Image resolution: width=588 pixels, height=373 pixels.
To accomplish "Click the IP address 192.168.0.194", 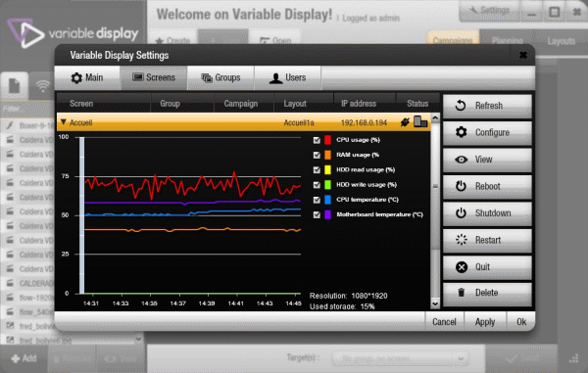I will [364, 122].
